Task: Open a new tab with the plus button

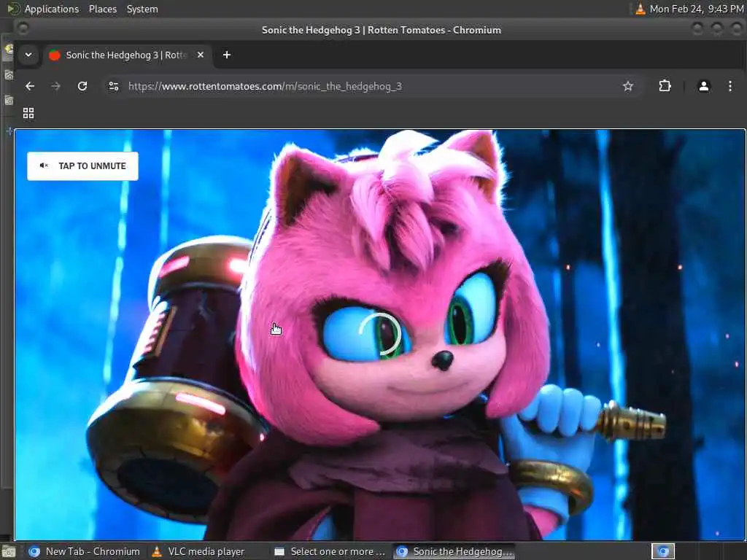Action: pos(227,55)
